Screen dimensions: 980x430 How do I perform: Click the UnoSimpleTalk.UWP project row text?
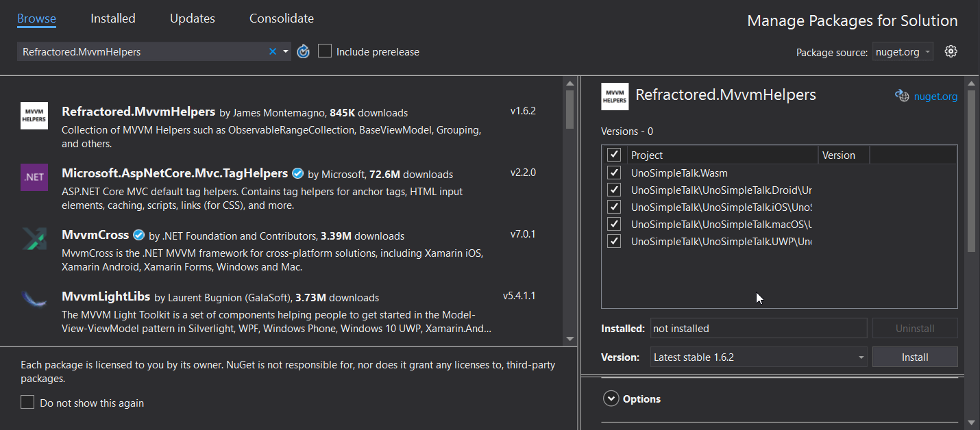(x=721, y=241)
